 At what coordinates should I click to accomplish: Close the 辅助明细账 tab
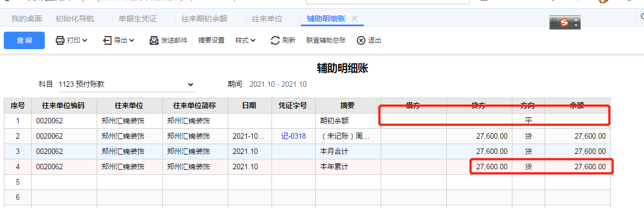coord(355,19)
